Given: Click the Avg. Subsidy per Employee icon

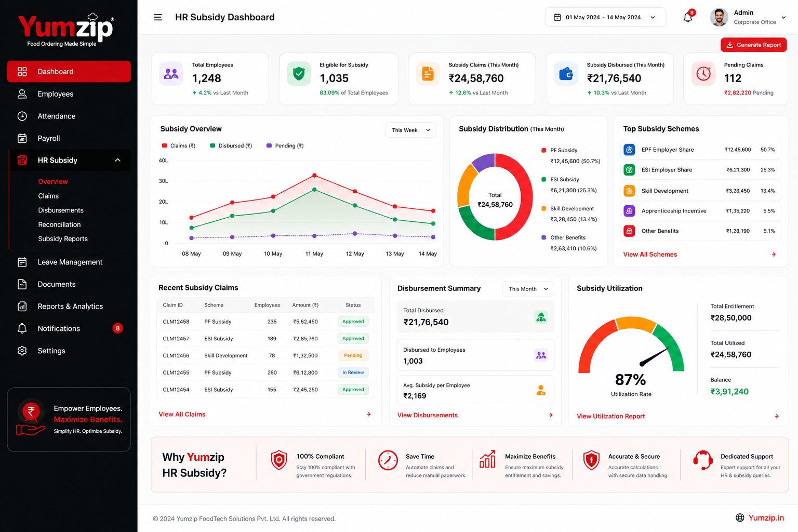Looking at the screenshot, I should pyautogui.click(x=541, y=390).
